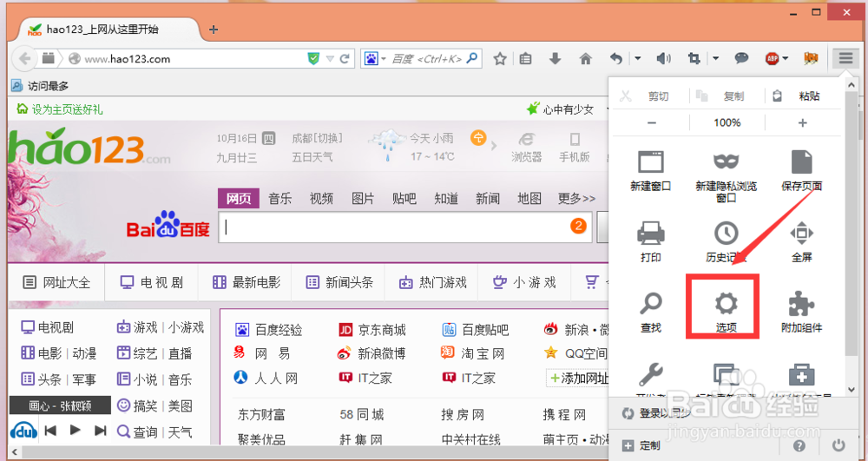Click the browser back arrow button
The image size is (868, 461).
point(24,58)
